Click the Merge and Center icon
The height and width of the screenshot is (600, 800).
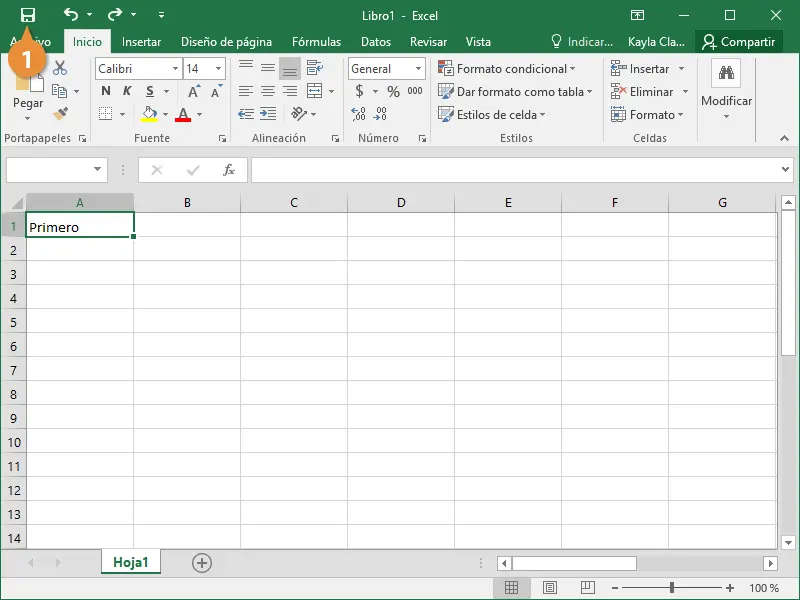[x=314, y=91]
